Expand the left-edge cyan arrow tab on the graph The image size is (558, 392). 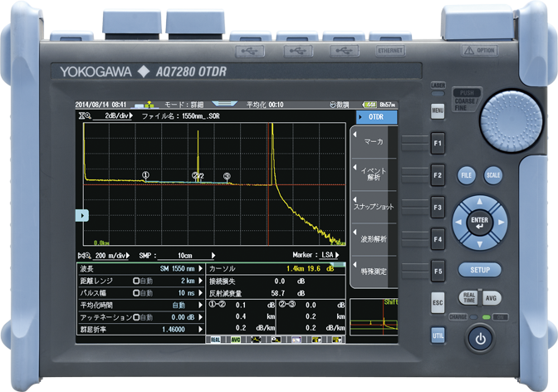pos(82,215)
